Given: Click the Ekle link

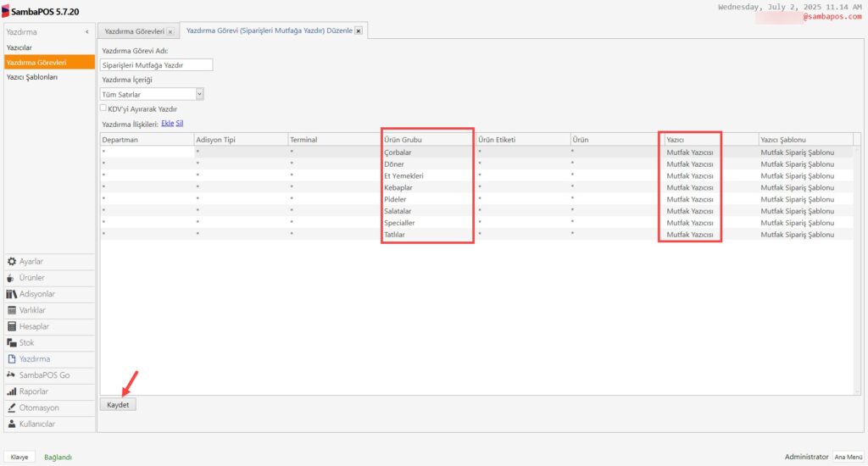Looking at the screenshot, I should (x=167, y=124).
